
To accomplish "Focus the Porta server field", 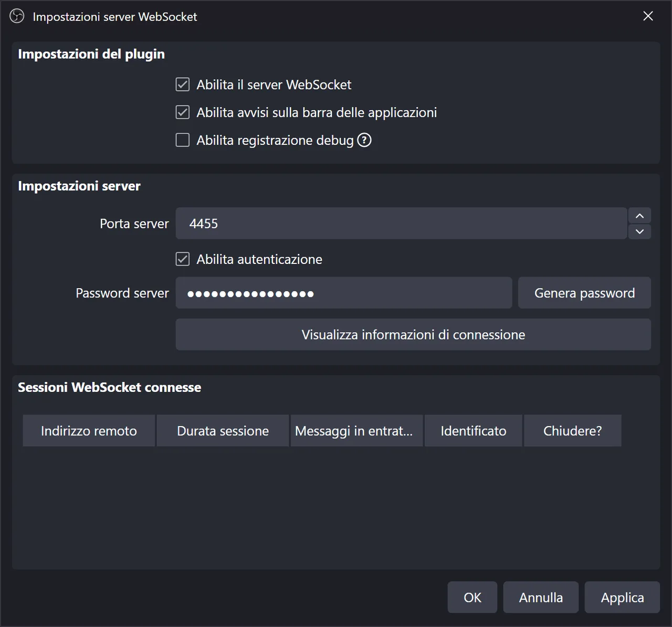I will point(401,224).
